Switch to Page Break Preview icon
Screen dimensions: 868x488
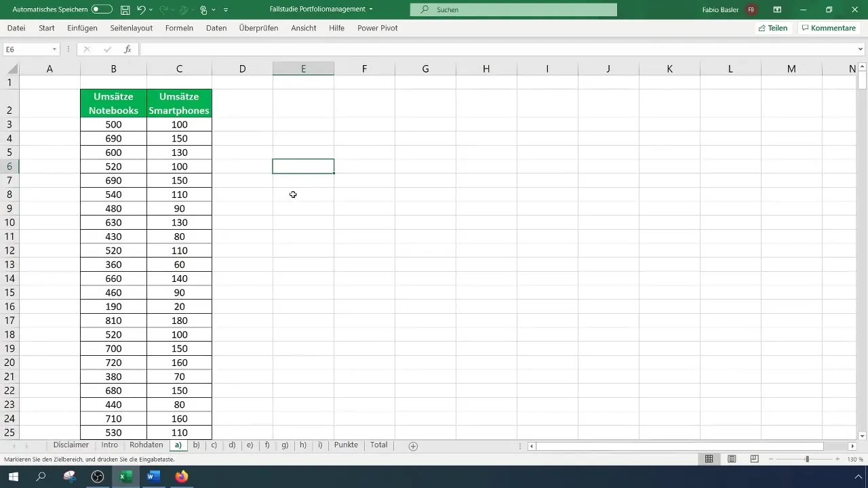(755, 459)
